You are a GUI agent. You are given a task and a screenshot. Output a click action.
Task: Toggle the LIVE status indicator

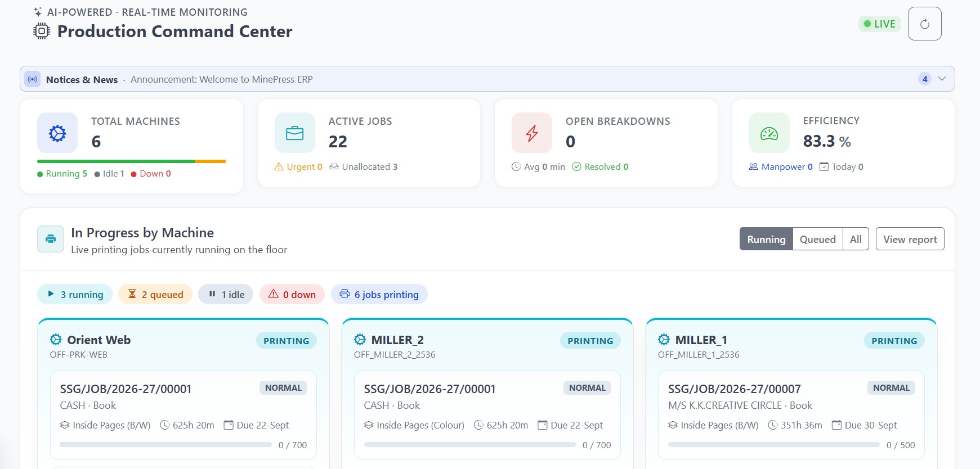pos(879,24)
